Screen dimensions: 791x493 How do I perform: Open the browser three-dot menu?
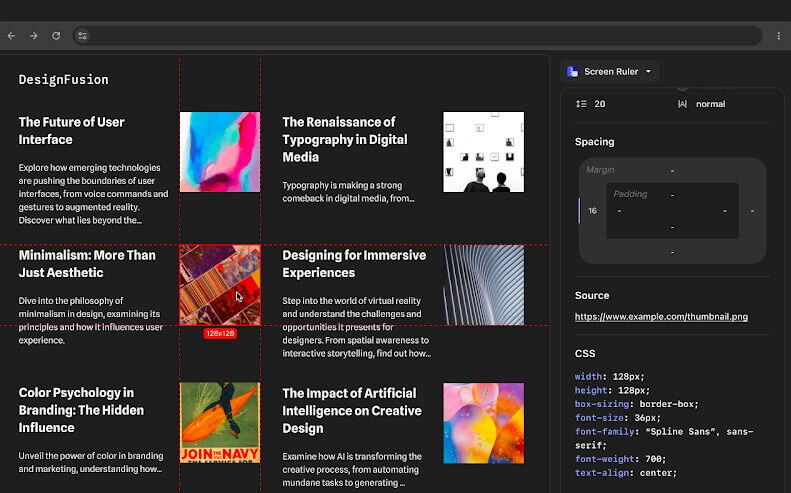click(x=778, y=36)
